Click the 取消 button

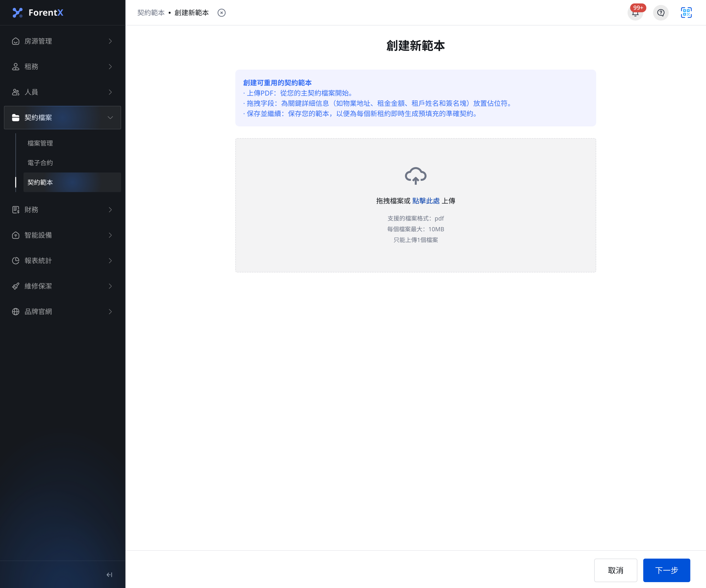tap(616, 570)
